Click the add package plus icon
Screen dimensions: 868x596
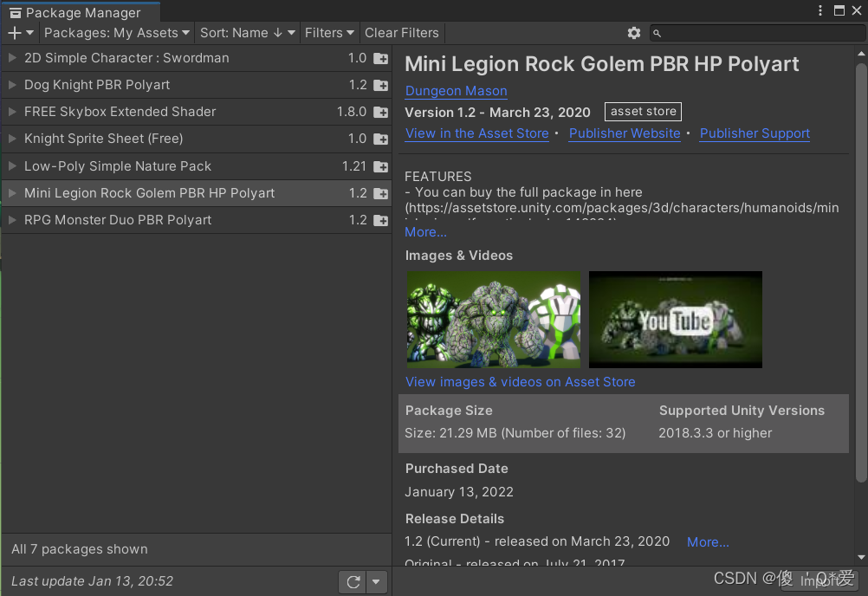coord(15,33)
